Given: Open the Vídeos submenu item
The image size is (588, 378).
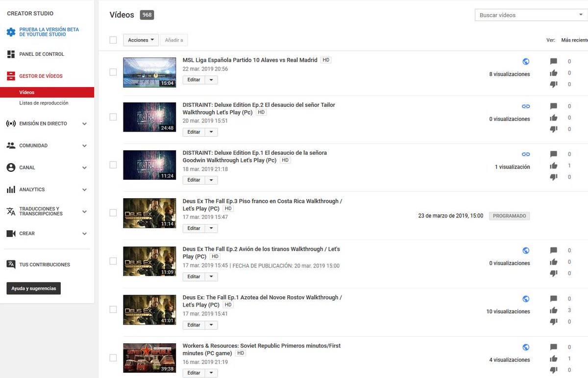Looking at the screenshot, I should coord(47,93).
